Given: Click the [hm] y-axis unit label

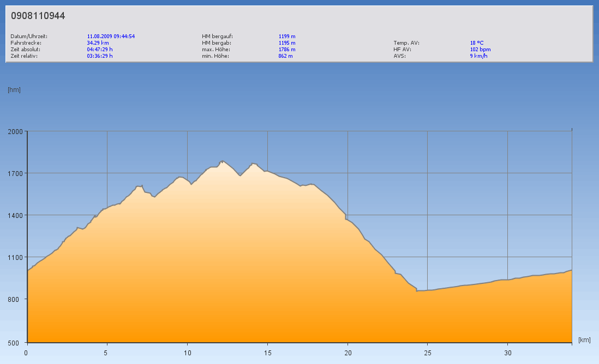Looking at the screenshot, I should [14, 90].
